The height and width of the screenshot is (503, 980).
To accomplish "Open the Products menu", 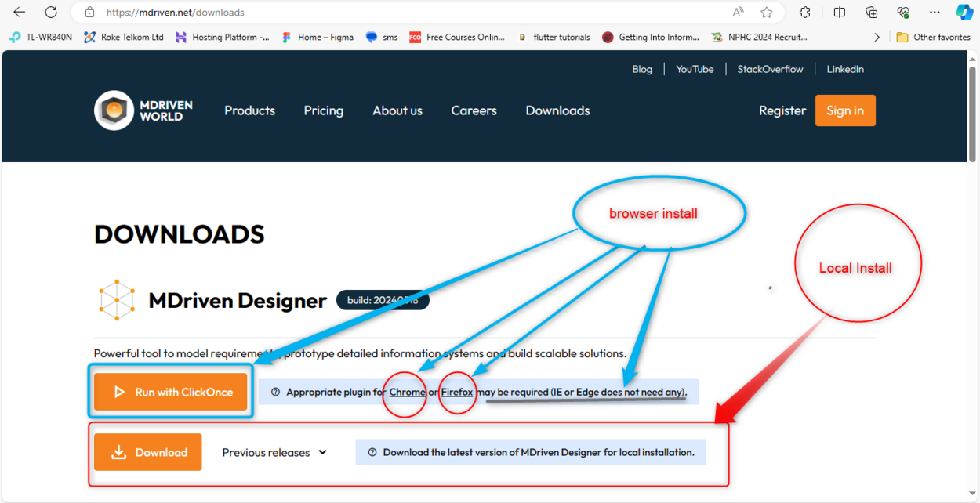I will [x=249, y=110].
